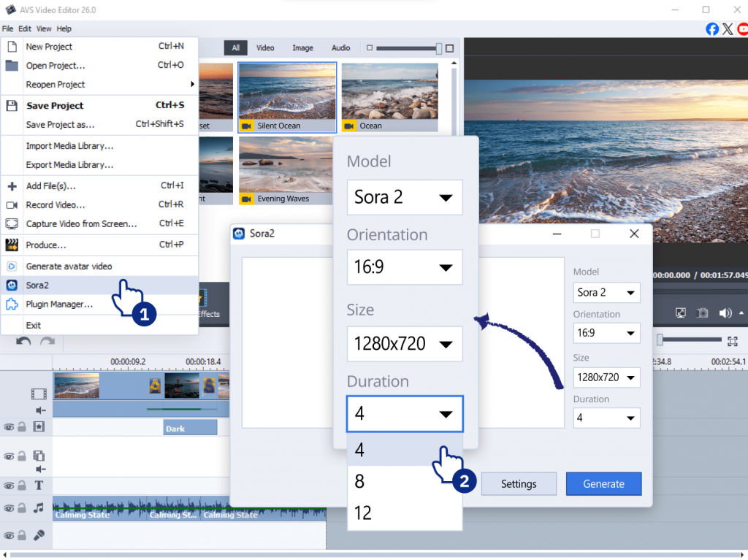Choose Import Media Library… entry

click(x=100, y=146)
